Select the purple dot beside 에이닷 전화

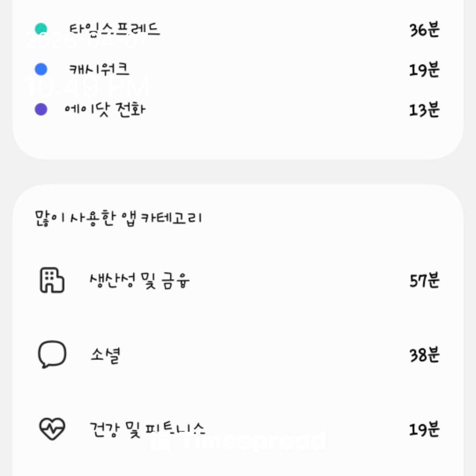41,109
